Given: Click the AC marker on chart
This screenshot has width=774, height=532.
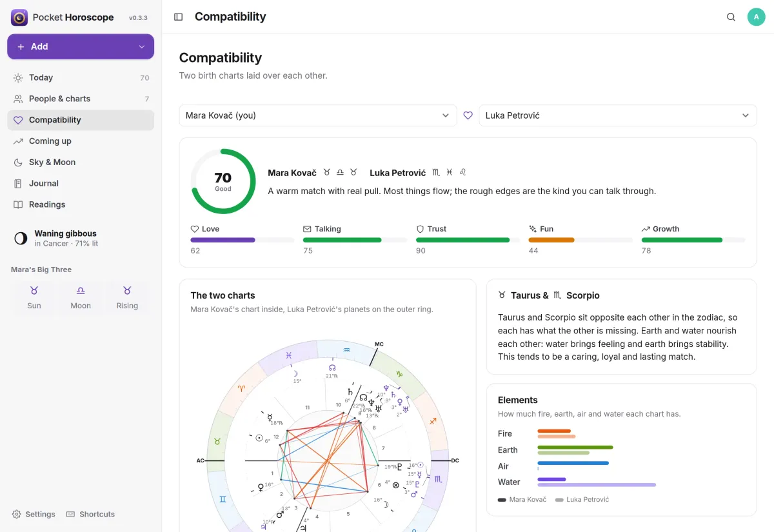Looking at the screenshot, I should pyautogui.click(x=201, y=460).
